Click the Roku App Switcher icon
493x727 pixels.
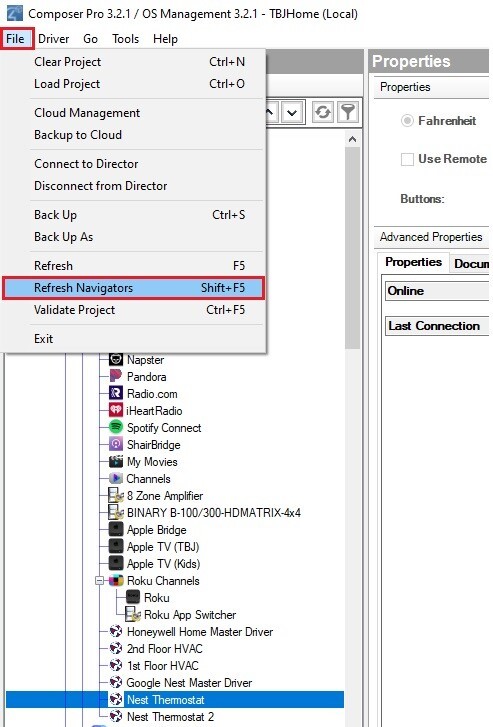coord(133,614)
